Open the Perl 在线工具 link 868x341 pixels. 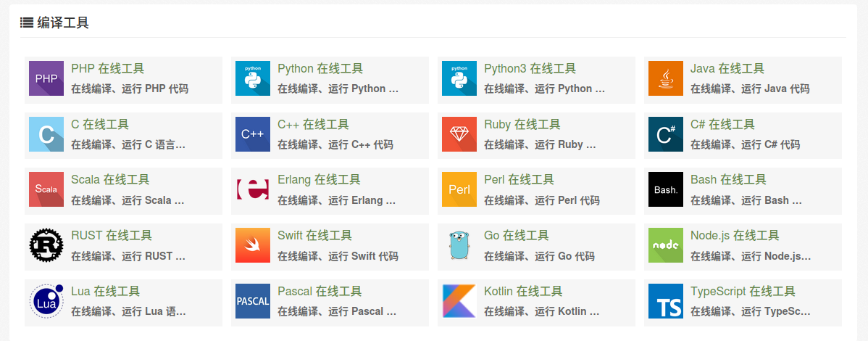[519, 180]
